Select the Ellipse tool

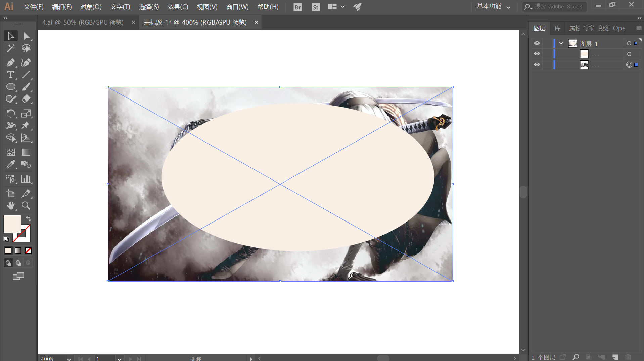pos(11,87)
